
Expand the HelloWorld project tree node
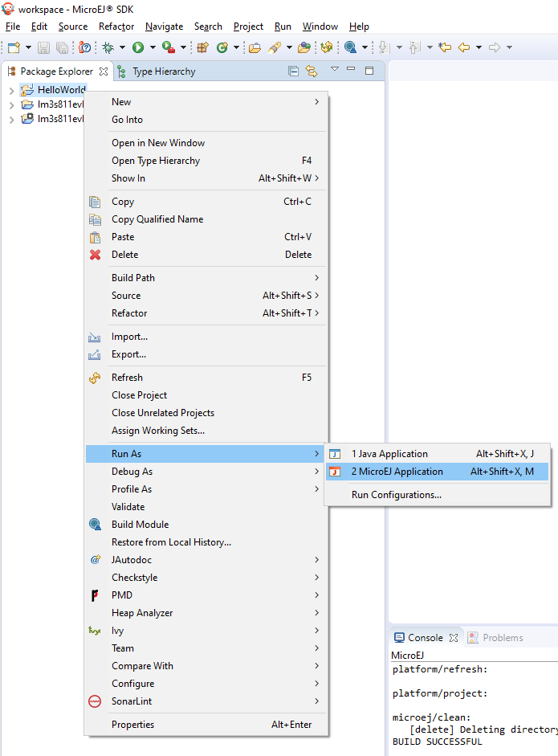(11, 90)
